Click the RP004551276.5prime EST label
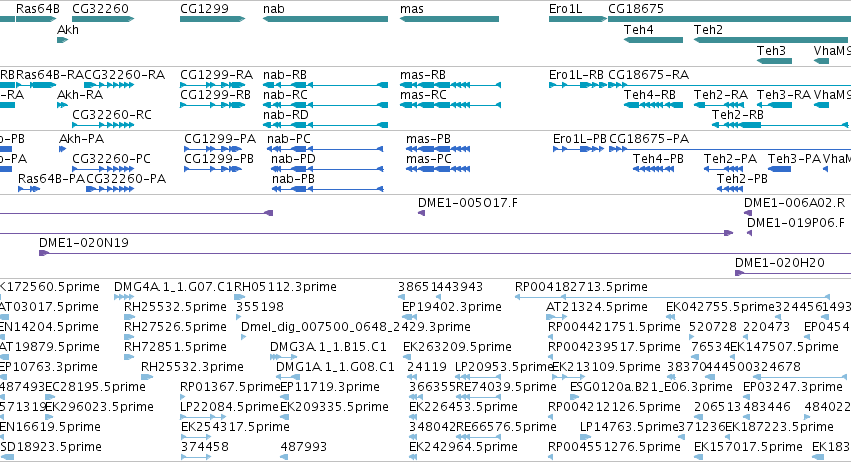This screenshot has height=462, width=851. [614, 447]
